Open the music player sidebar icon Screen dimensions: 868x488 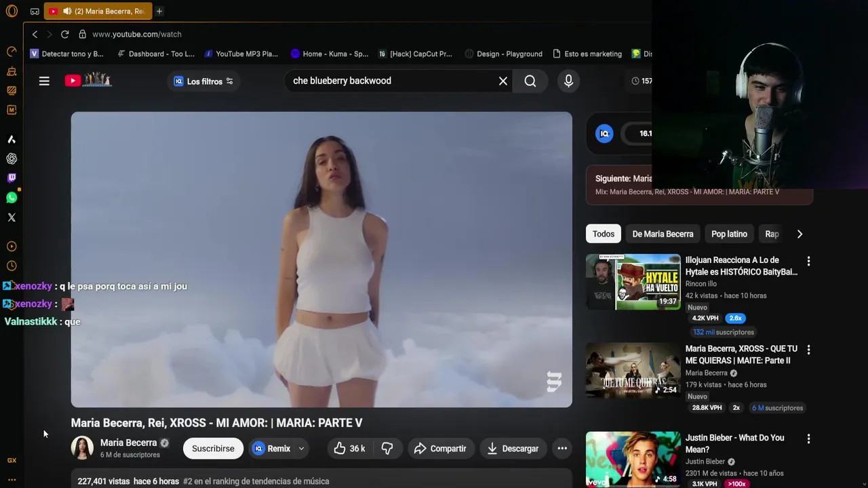click(x=12, y=247)
